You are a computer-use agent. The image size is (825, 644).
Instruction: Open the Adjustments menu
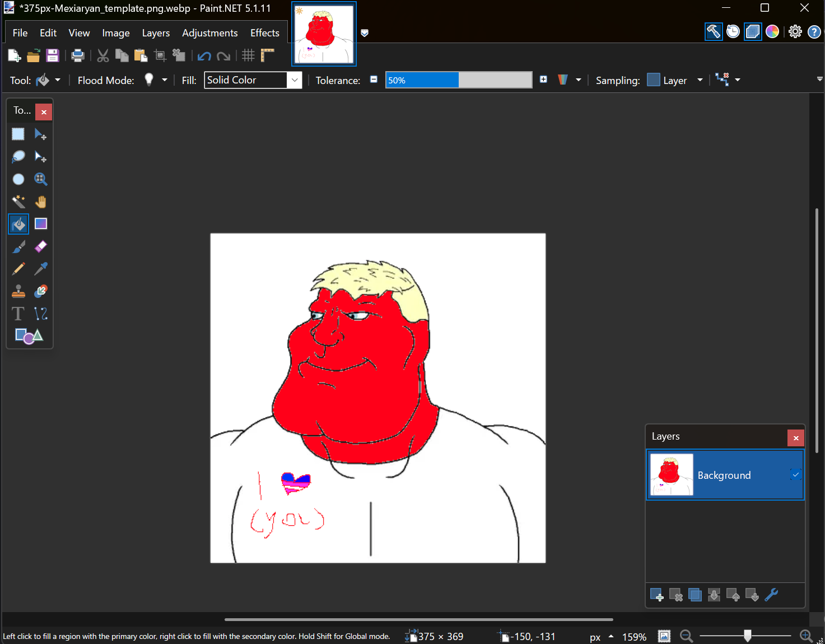pyautogui.click(x=209, y=33)
